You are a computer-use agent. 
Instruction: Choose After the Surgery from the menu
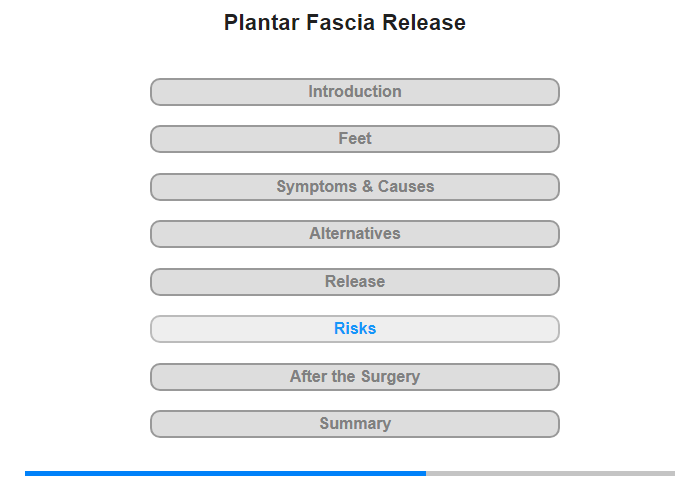[355, 377]
